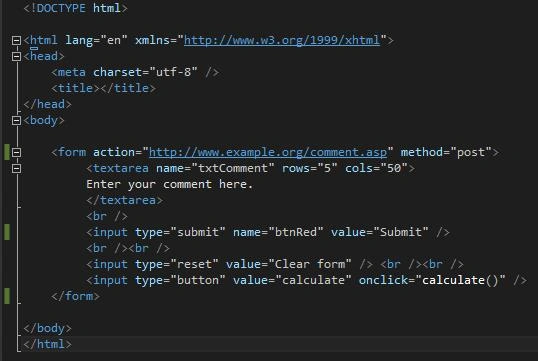Collapse the form element region
This screenshot has height=361, width=538.
click(16, 152)
